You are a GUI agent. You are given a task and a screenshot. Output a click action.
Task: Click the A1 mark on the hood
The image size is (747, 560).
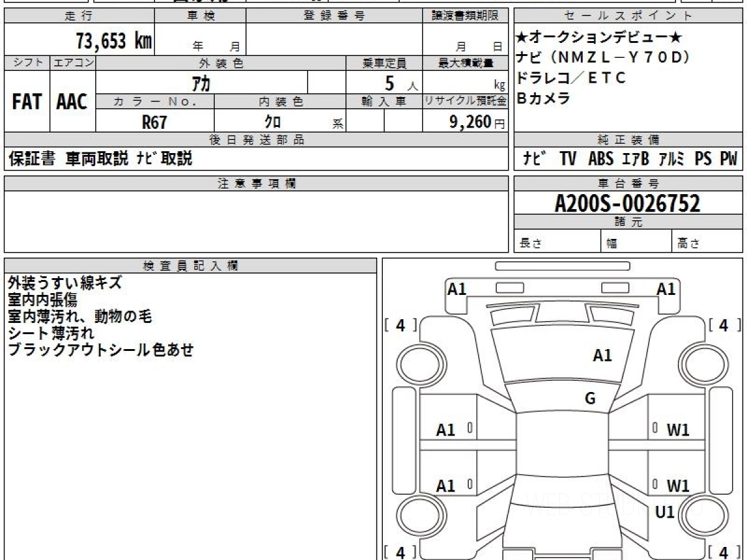coord(602,355)
